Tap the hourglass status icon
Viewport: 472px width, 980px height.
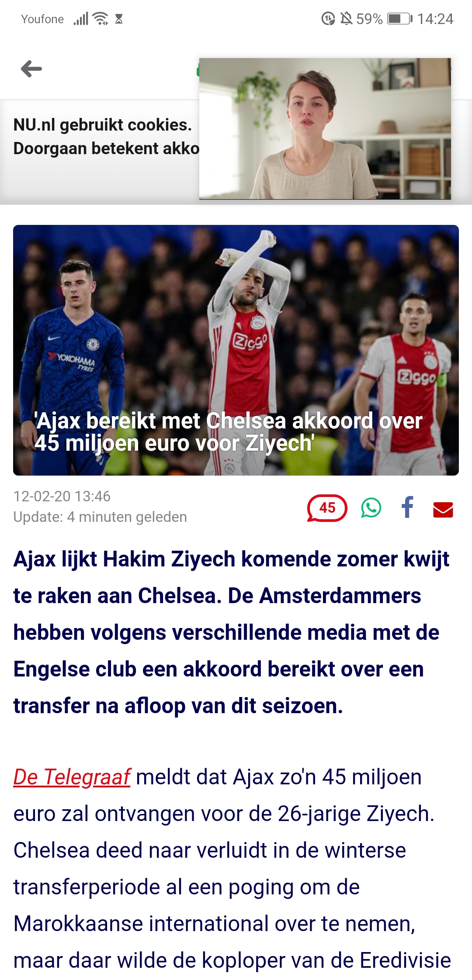[x=119, y=19]
